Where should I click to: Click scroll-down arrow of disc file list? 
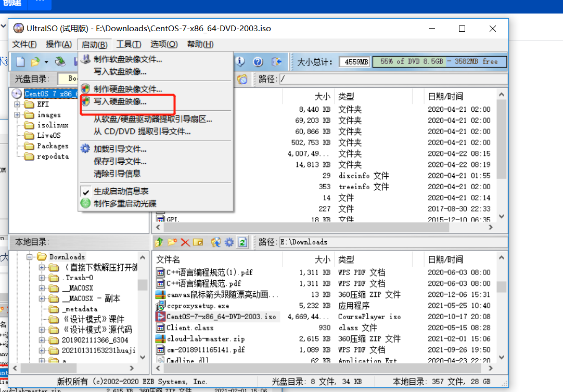coord(502,217)
